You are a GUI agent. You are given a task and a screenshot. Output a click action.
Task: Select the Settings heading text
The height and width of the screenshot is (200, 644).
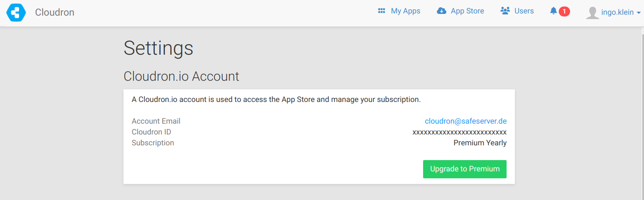pos(158,48)
